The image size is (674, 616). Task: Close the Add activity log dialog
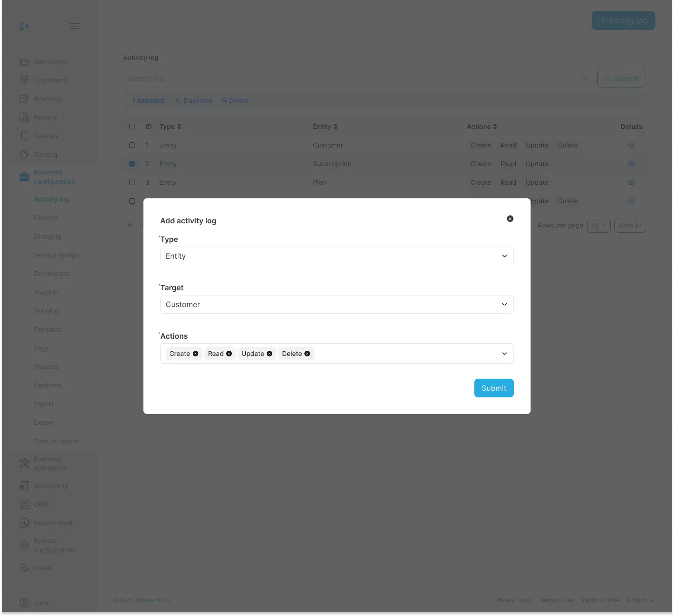point(510,218)
